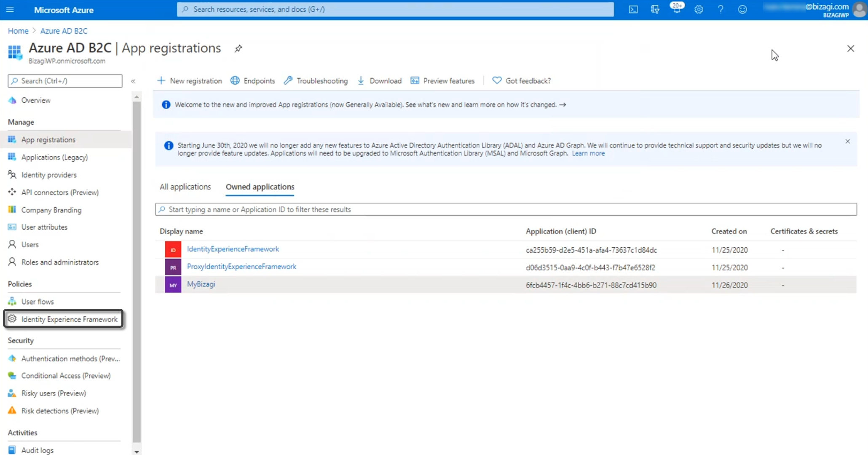Click the Download arrow icon
Screen dimensions: 868x455
tap(361, 80)
